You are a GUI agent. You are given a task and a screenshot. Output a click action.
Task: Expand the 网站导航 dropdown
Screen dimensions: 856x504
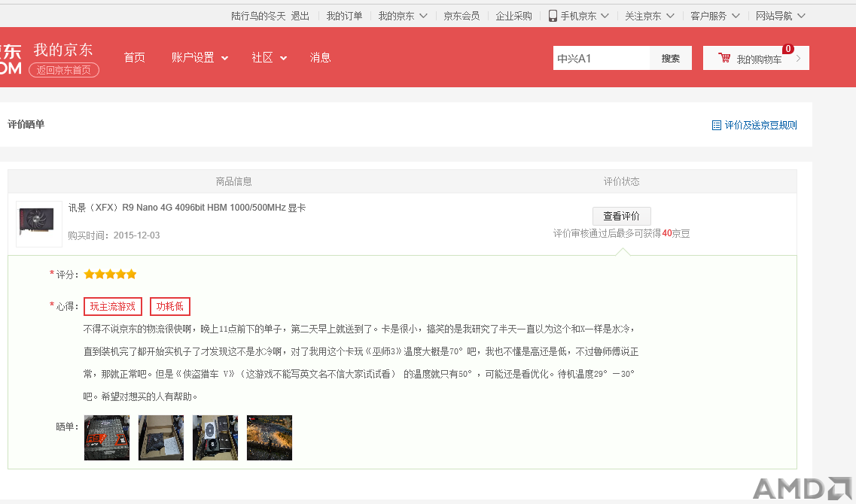(x=801, y=16)
